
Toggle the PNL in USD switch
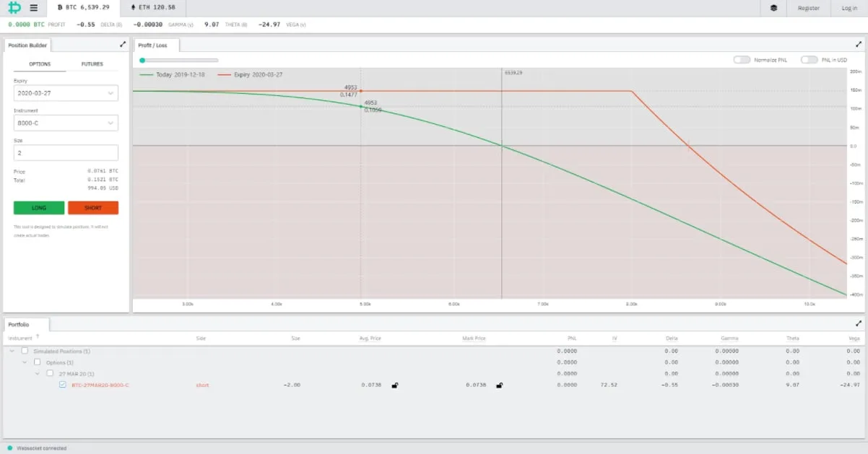(x=809, y=60)
